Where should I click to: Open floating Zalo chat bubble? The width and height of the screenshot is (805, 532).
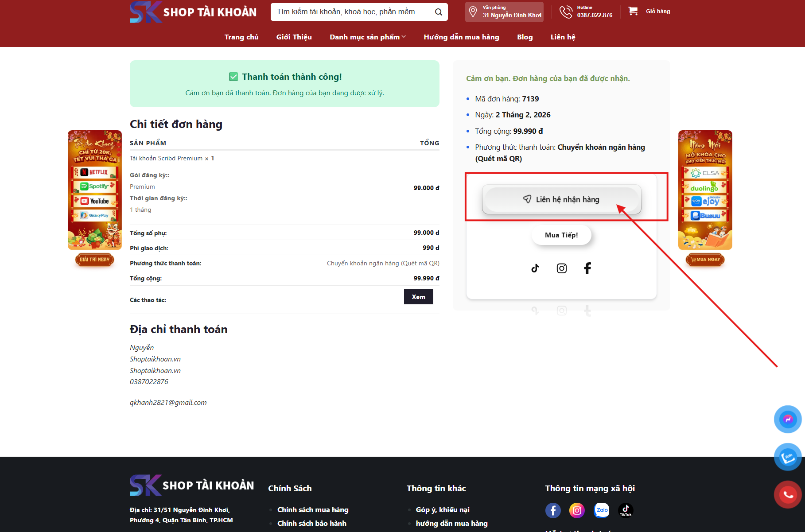point(787,457)
